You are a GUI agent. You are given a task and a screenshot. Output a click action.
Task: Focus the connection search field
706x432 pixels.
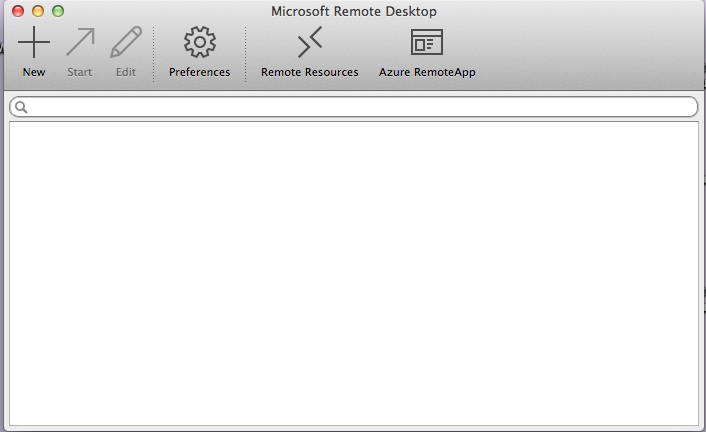(x=353, y=107)
